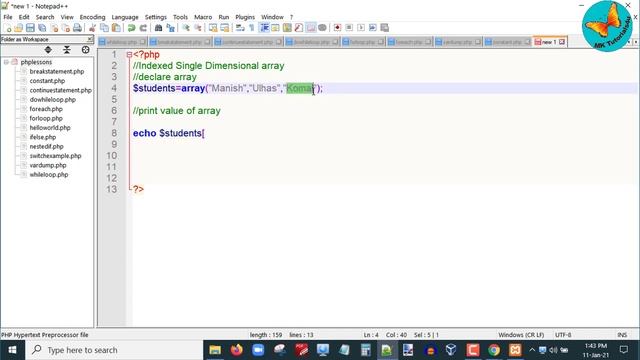Switch to the continuestatement.php tab
The image size is (640, 360).
[x=248, y=42]
